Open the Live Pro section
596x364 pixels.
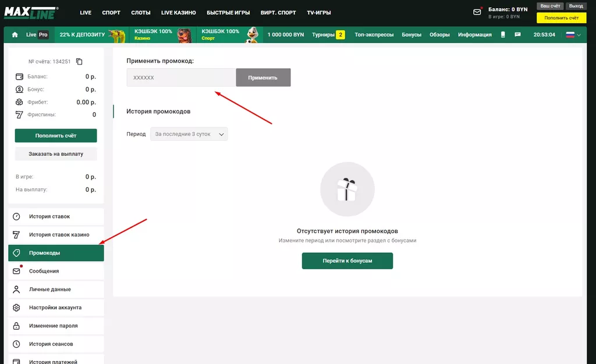(x=37, y=35)
